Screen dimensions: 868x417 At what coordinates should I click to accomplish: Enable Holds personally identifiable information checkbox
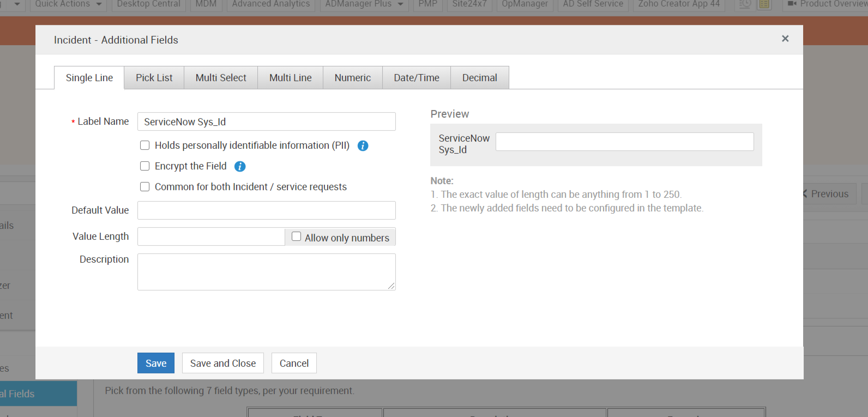[x=144, y=145]
